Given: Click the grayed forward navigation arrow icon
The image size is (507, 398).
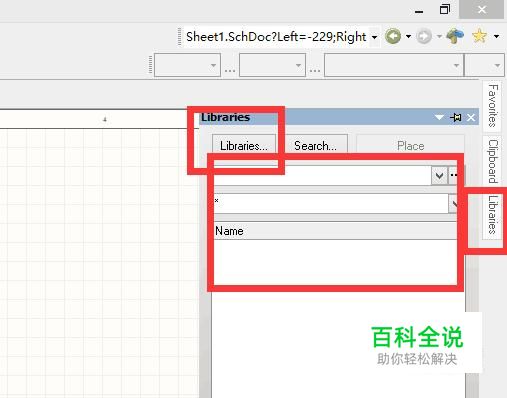Looking at the screenshot, I should pyautogui.click(x=424, y=36).
